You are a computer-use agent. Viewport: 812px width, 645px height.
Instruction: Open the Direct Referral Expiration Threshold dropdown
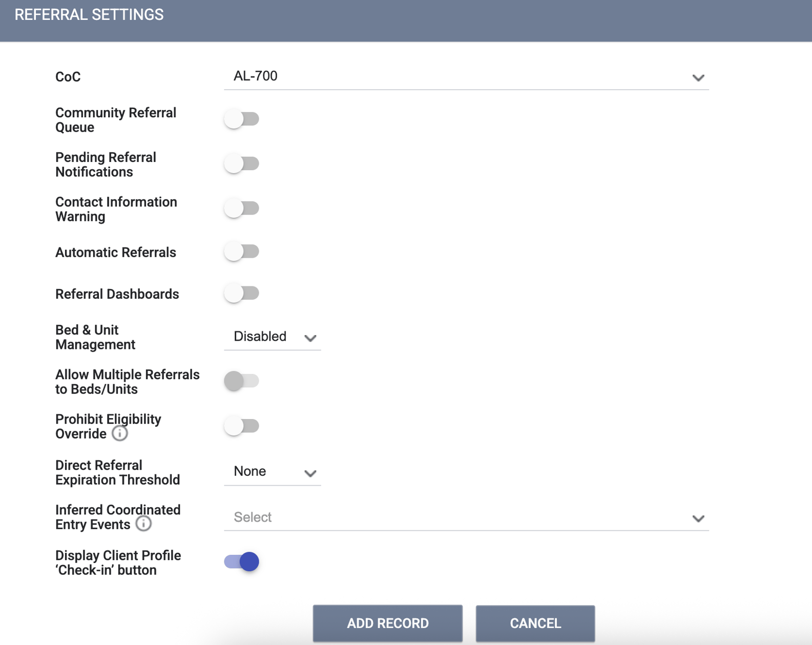point(272,472)
